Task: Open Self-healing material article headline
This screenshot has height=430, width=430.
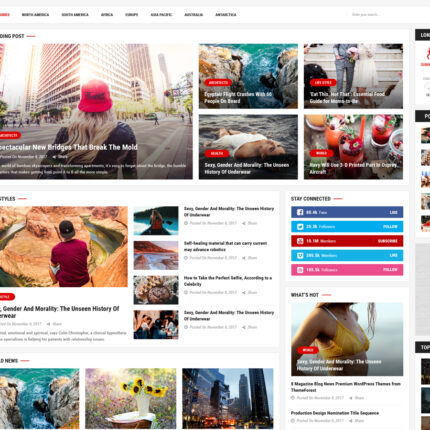Action: (226, 246)
